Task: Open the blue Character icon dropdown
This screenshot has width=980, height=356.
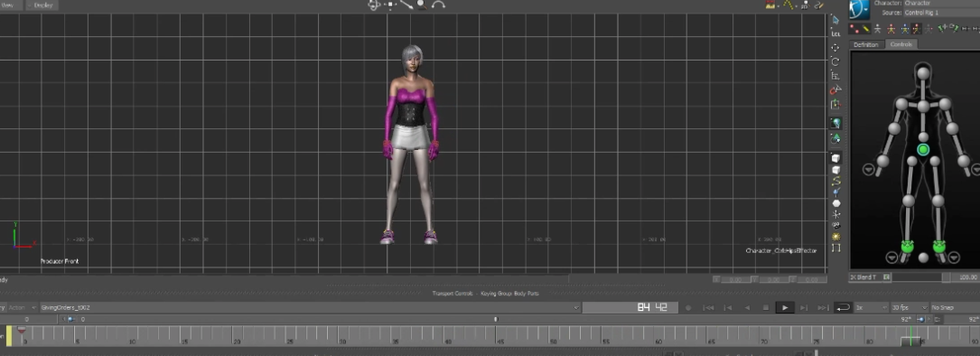Action: (859, 9)
